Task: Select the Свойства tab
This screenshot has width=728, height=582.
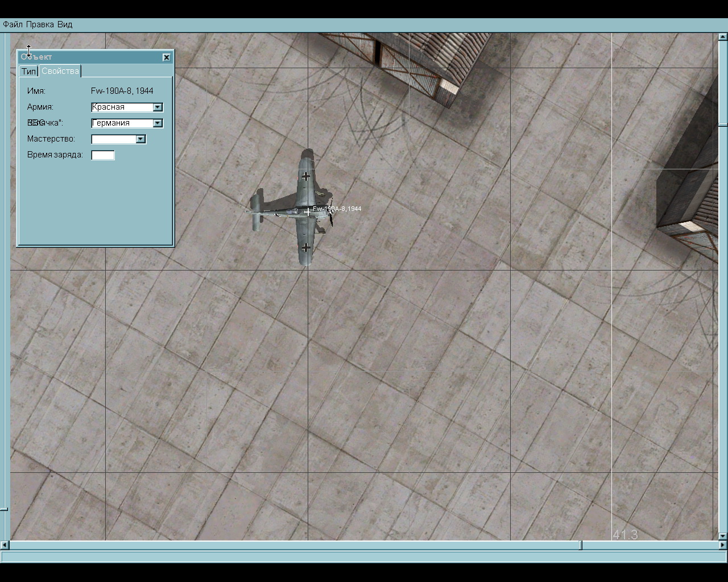Action: pyautogui.click(x=60, y=71)
